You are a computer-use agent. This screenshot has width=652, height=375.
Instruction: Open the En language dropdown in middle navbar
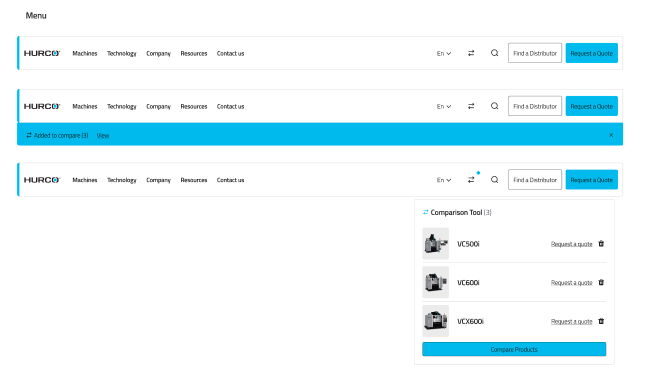(x=444, y=106)
